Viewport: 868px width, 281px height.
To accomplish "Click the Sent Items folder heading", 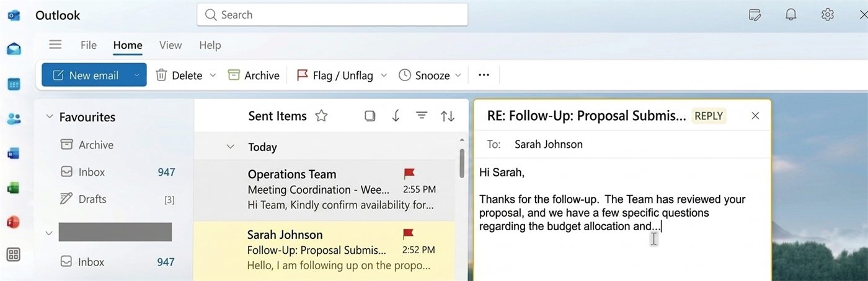I will point(277,116).
